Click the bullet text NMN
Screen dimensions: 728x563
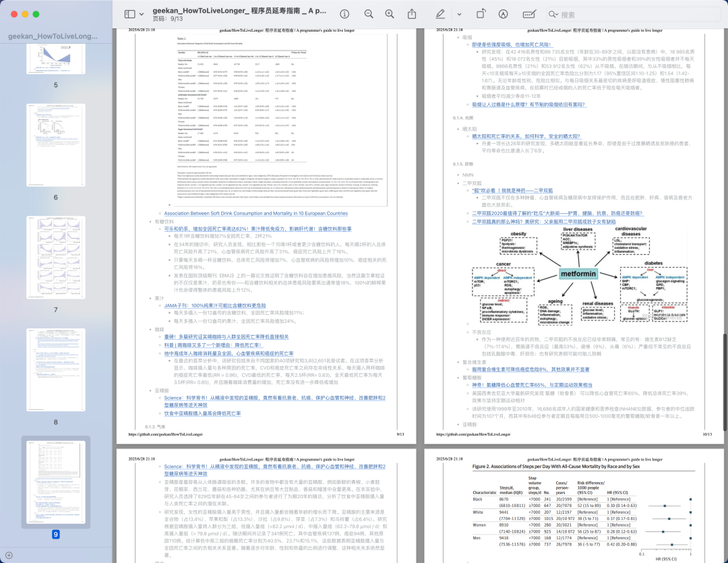point(468,175)
